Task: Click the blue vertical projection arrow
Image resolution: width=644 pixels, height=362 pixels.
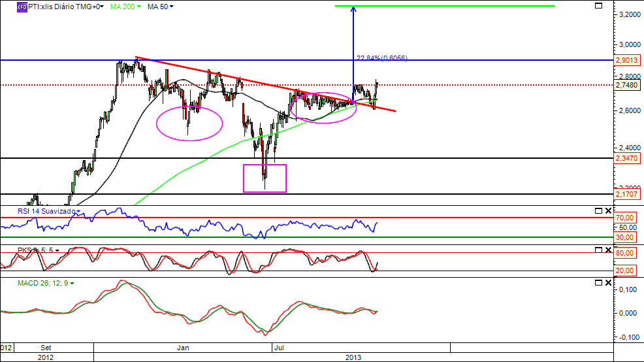Action: click(x=353, y=54)
